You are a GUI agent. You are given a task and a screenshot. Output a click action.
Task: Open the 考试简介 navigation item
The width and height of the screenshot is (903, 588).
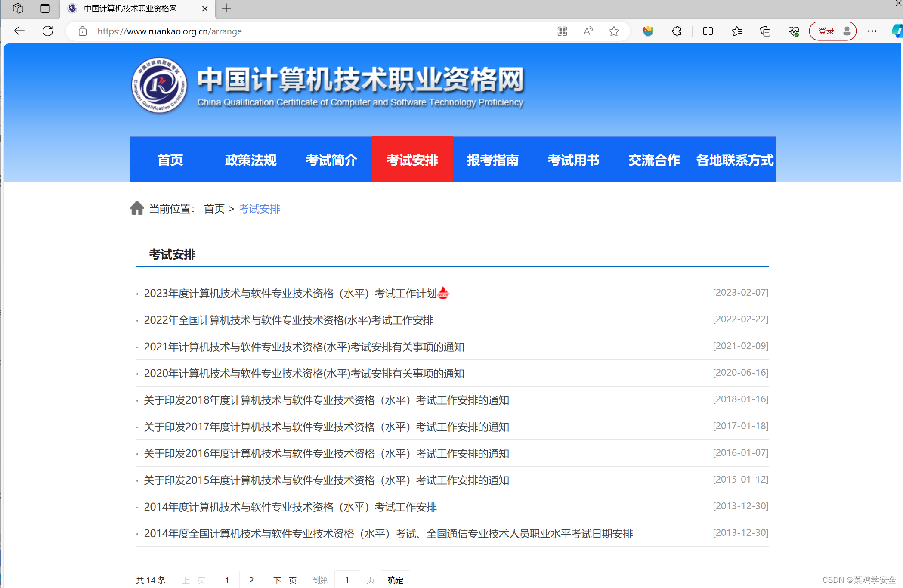(x=331, y=160)
